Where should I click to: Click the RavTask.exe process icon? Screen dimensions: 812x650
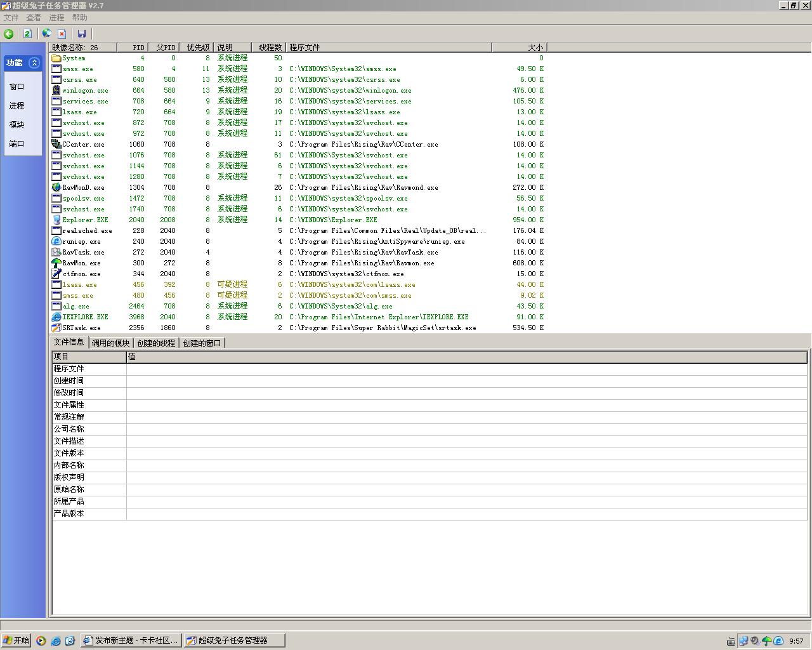pos(56,252)
